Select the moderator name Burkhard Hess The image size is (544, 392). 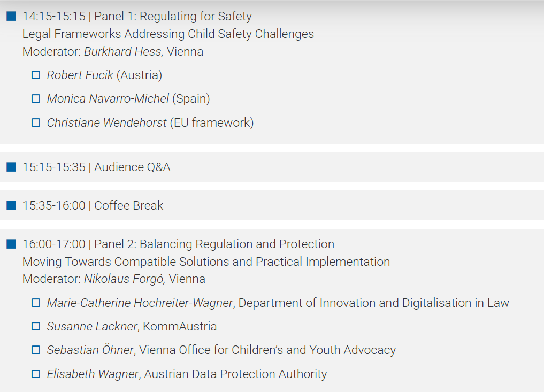coord(123,52)
